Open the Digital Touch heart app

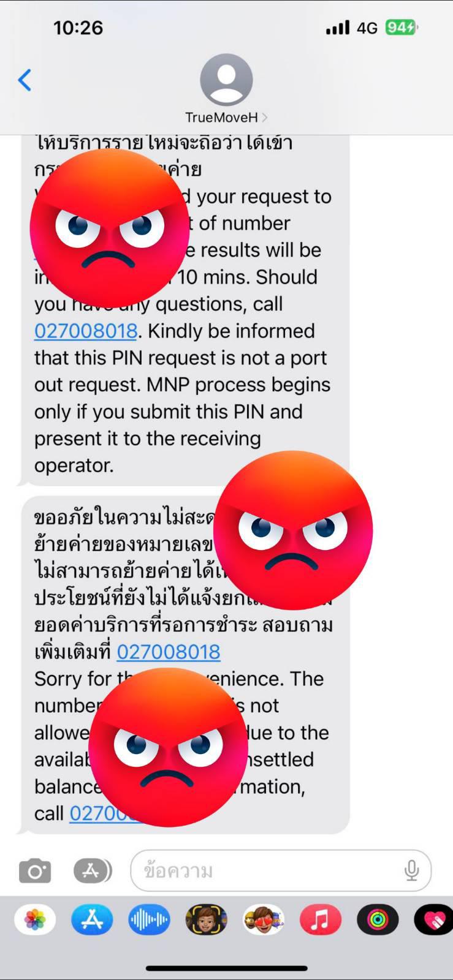434,920
